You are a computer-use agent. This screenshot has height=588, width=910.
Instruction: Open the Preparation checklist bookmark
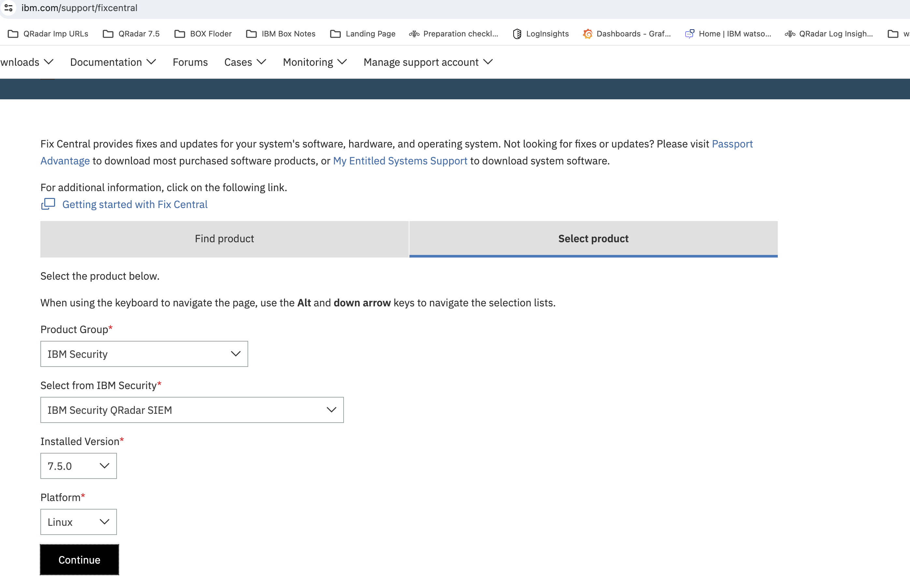[454, 34]
